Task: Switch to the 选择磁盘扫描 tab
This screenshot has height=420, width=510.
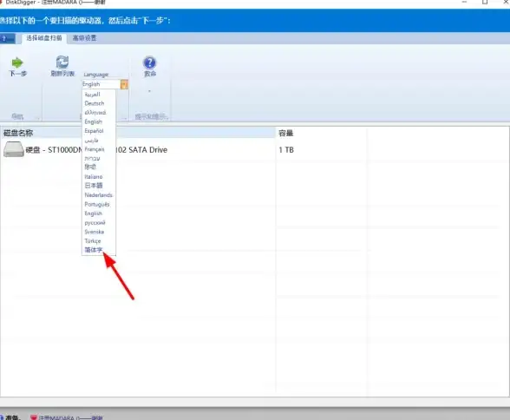Action: pos(44,38)
